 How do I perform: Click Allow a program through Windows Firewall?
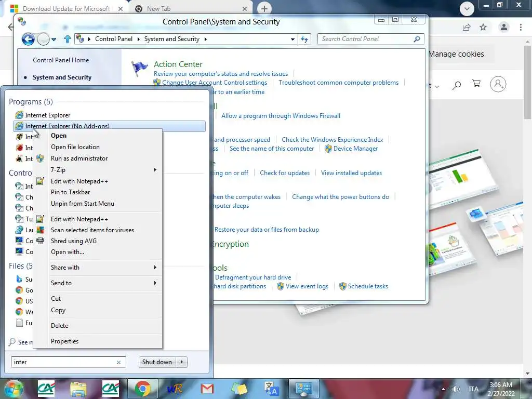281,116
